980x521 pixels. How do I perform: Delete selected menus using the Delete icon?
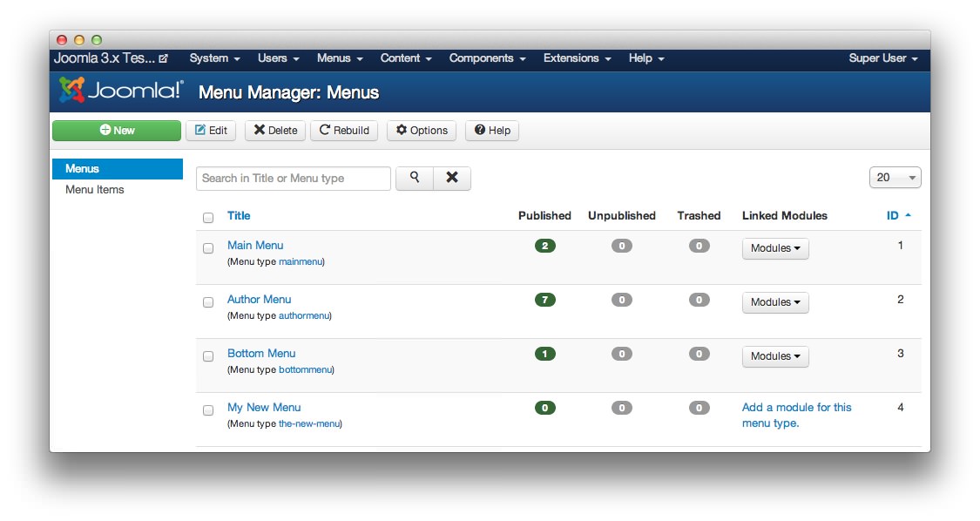pos(274,130)
